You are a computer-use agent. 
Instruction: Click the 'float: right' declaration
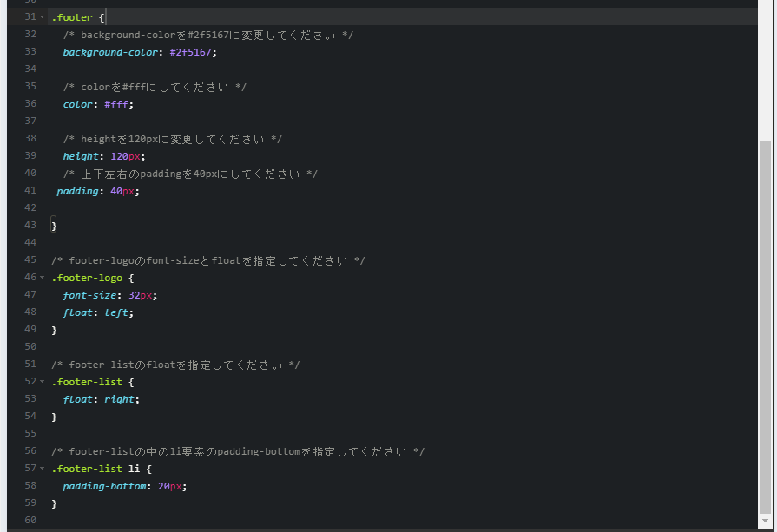101,399
